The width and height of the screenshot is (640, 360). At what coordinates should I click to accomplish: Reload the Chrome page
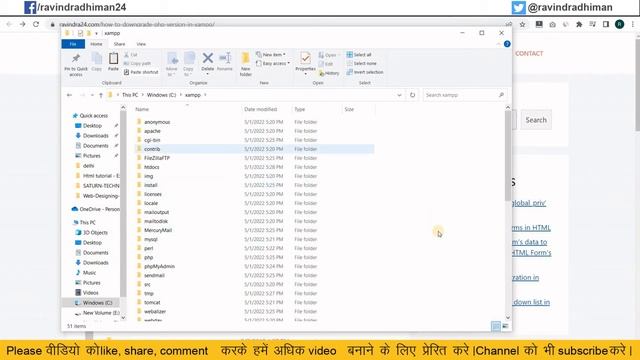click(36, 24)
